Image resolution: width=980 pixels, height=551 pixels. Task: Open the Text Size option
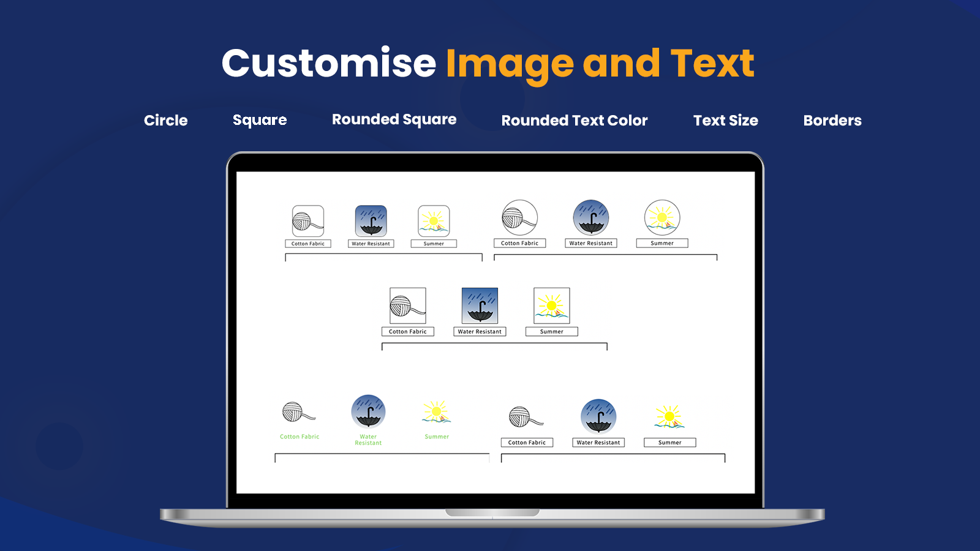pyautogui.click(x=725, y=120)
